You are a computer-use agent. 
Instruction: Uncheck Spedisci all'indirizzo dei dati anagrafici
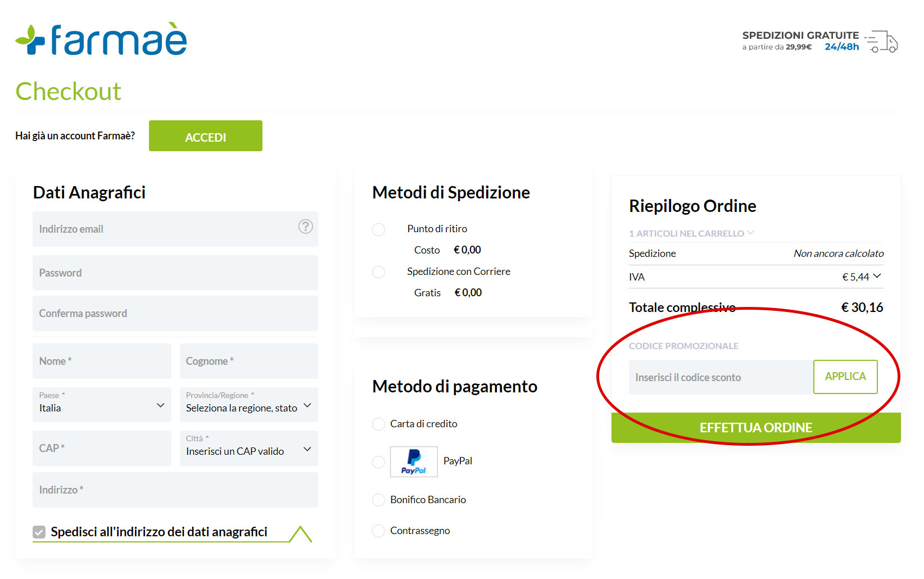38,531
